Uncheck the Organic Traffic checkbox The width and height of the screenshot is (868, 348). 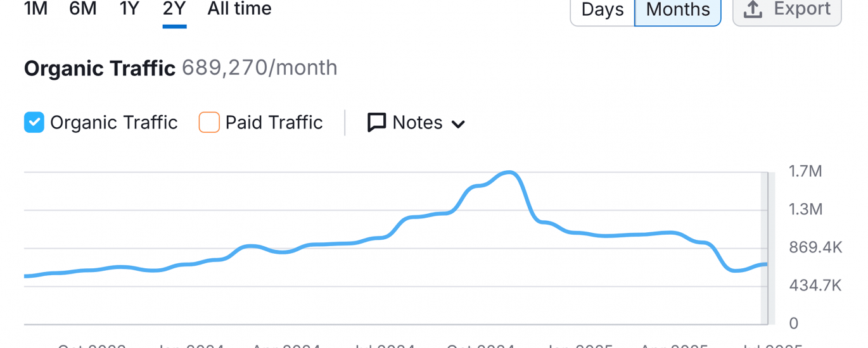[34, 123]
